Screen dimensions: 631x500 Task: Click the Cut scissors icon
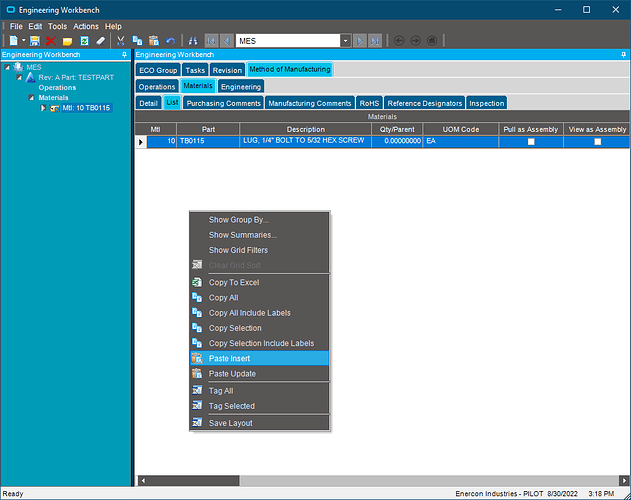point(121,41)
